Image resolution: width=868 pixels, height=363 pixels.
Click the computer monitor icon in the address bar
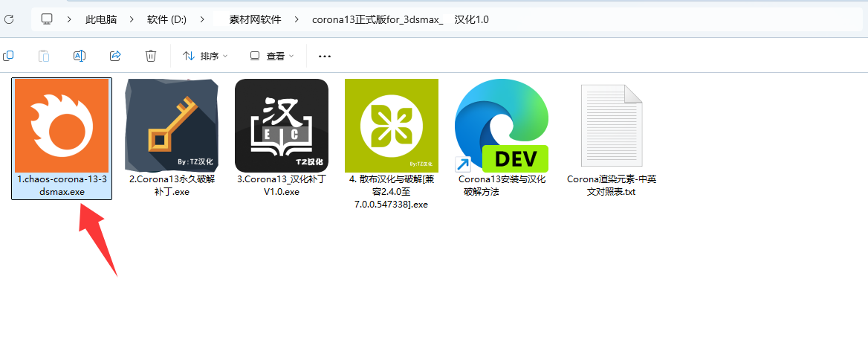pyautogui.click(x=47, y=19)
